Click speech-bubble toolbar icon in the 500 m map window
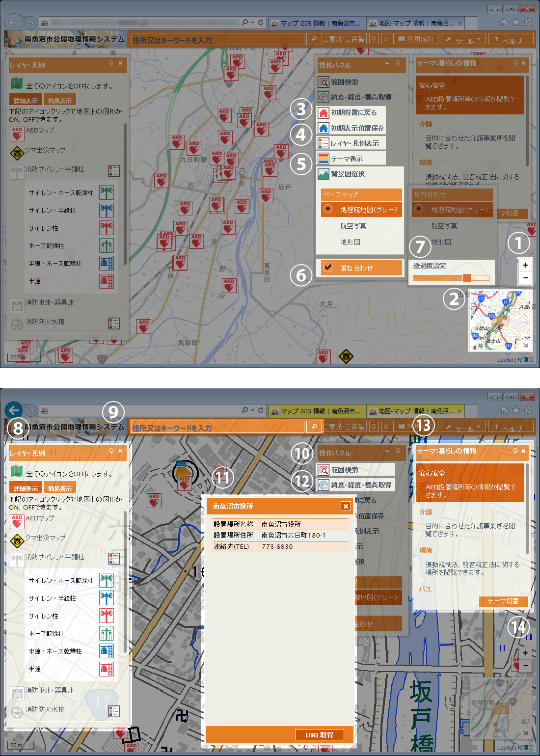This screenshot has height=756, width=540. 386,39
